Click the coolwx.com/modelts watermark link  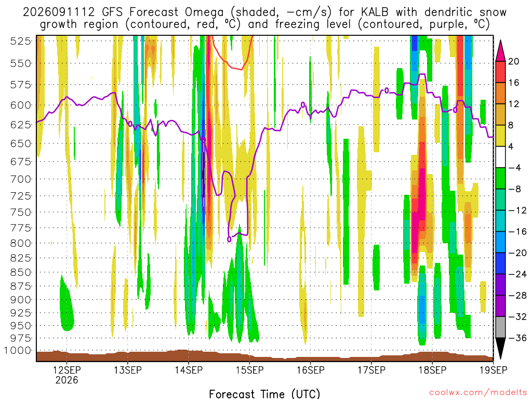tap(478, 393)
